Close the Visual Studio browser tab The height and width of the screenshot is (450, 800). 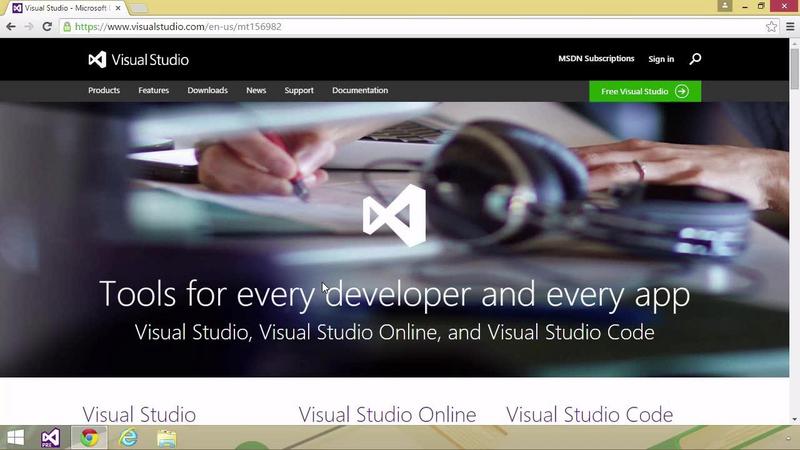(x=118, y=8)
